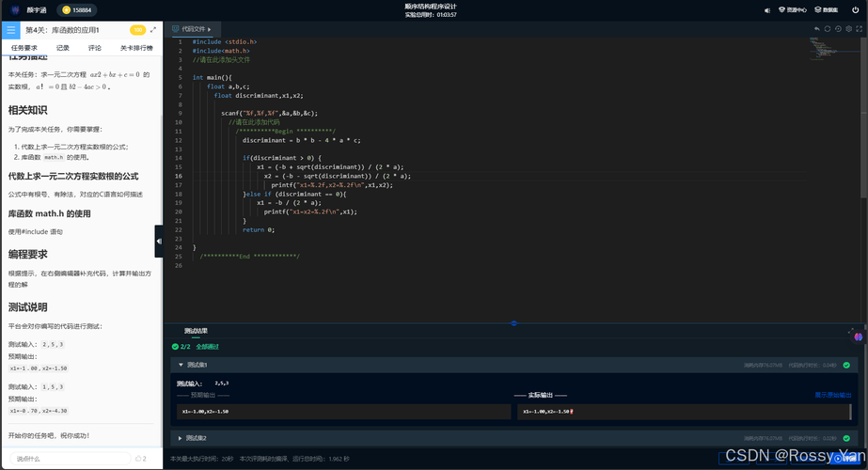Click sample test input 2, 5, 3 in task panel
Screen dimensions: 868x470
(54, 344)
